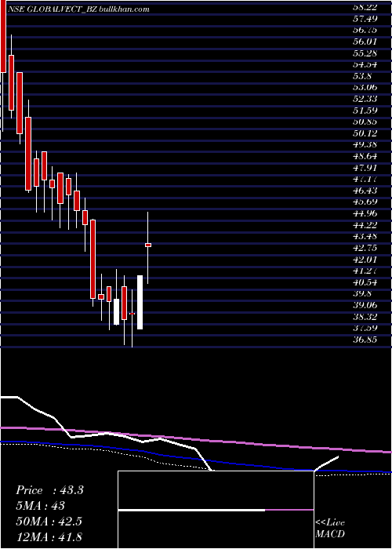Viewport: 392px width, 549px height.
Task: Click the 56.01 price level label
Action: pyautogui.click(x=365, y=42)
